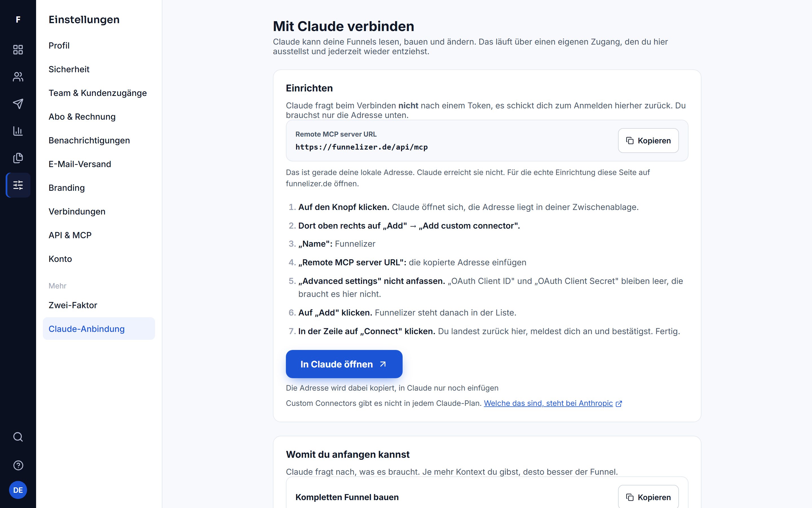
Task: Open Abo & Rechnung settings
Action: [x=99, y=117]
